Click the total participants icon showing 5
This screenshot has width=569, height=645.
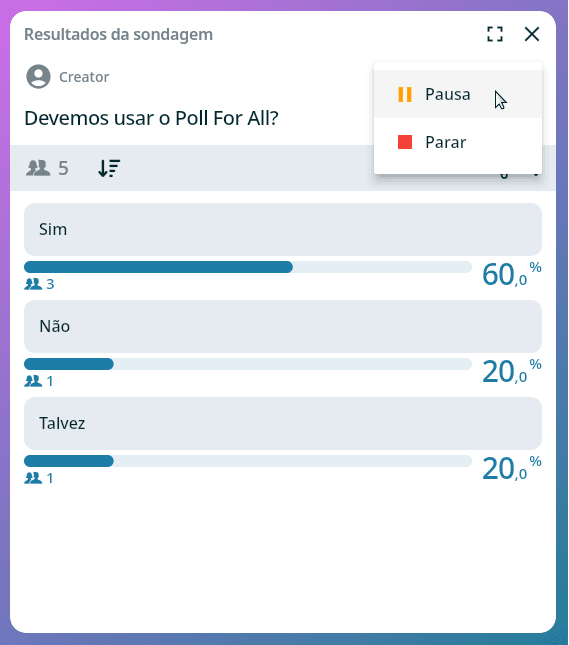(38, 168)
